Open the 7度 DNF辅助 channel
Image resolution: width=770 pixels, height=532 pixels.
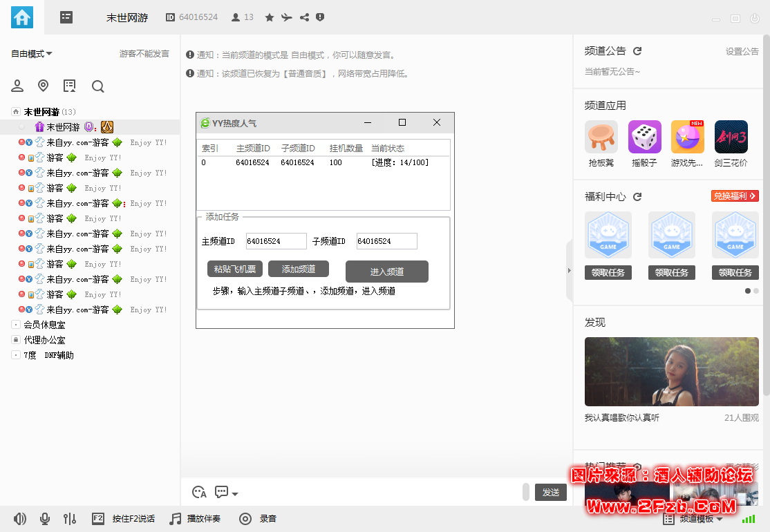pos(48,355)
